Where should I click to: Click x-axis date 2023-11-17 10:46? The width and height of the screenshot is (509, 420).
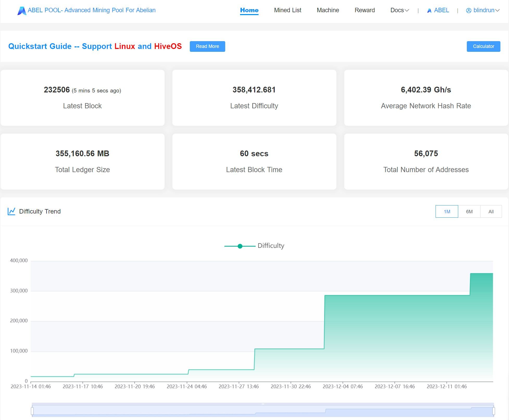(83, 387)
